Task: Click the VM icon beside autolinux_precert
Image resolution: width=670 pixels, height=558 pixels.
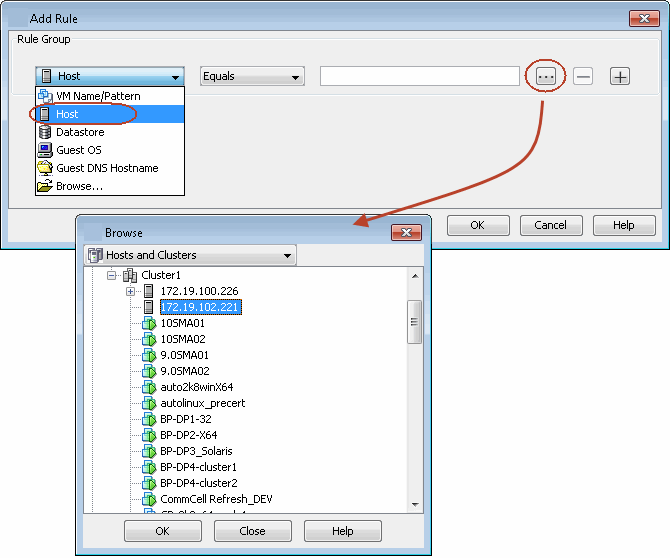Action: tap(149, 403)
